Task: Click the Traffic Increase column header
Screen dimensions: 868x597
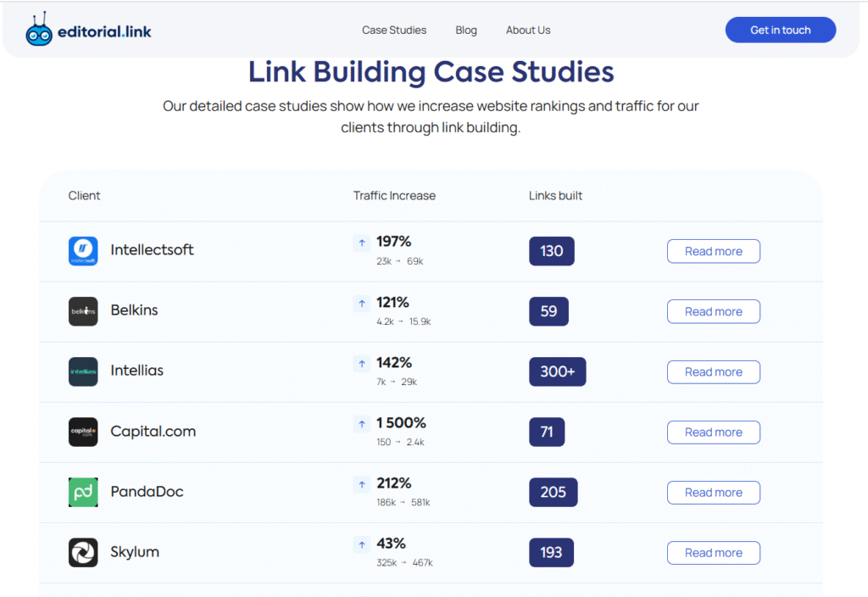Action: click(x=394, y=195)
